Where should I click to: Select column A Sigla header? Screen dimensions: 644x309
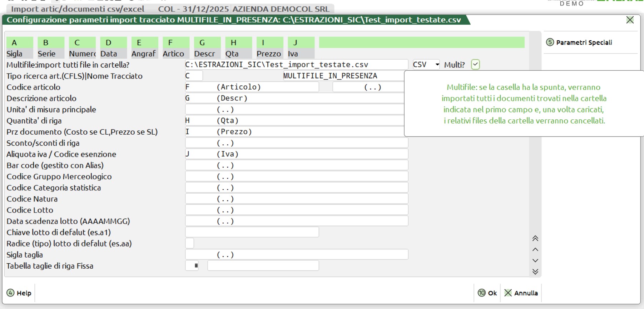tap(20, 48)
